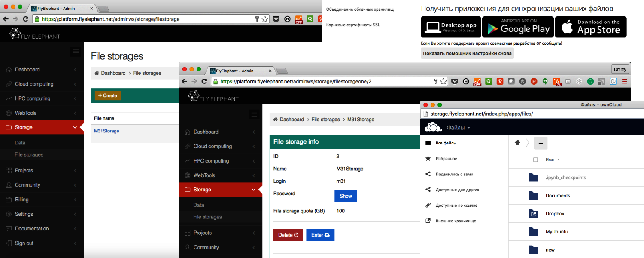Open the Google Play badge
The width and height of the screenshot is (644, 258).
click(518, 27)
